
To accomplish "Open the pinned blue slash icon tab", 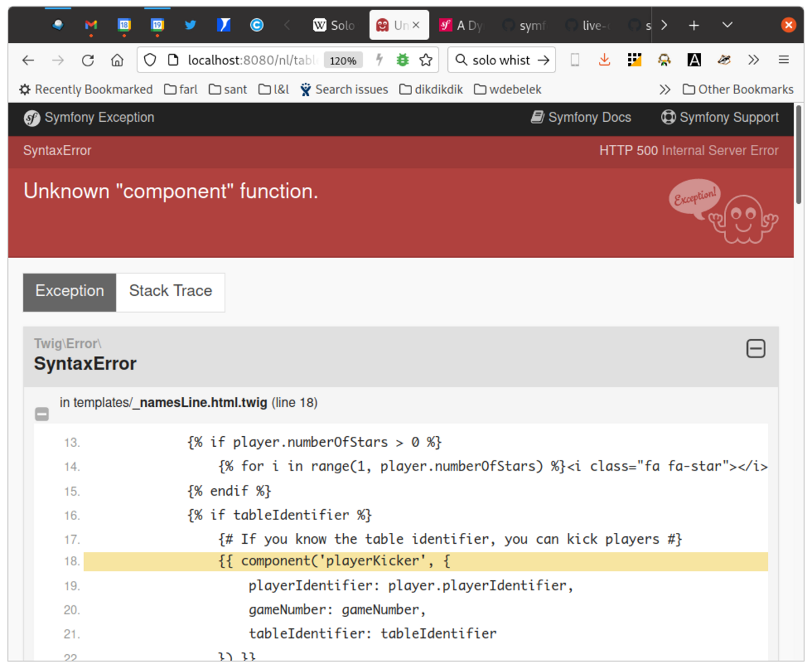I will 223,25.
